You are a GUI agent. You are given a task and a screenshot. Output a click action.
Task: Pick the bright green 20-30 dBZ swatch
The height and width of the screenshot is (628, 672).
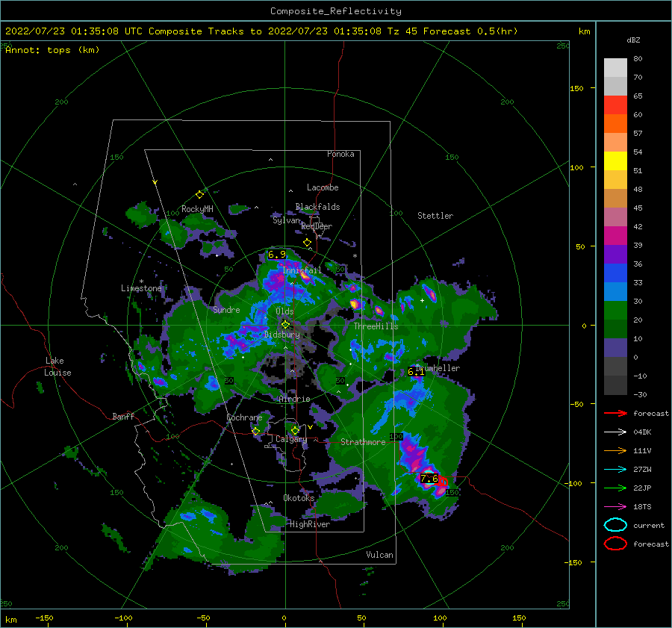point(615,310)
